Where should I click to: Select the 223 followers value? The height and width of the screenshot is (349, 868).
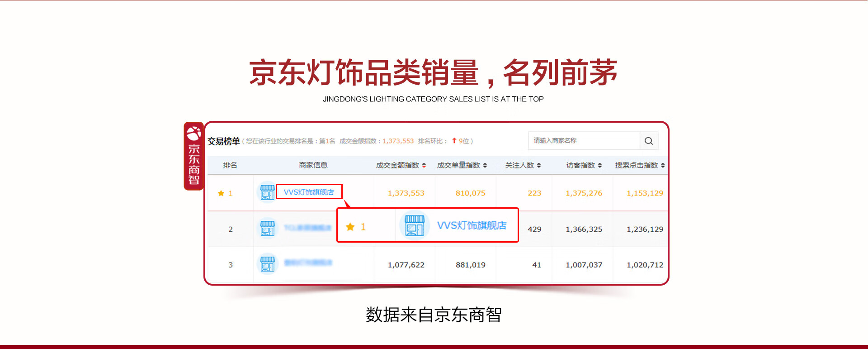[x=534, y=193]
